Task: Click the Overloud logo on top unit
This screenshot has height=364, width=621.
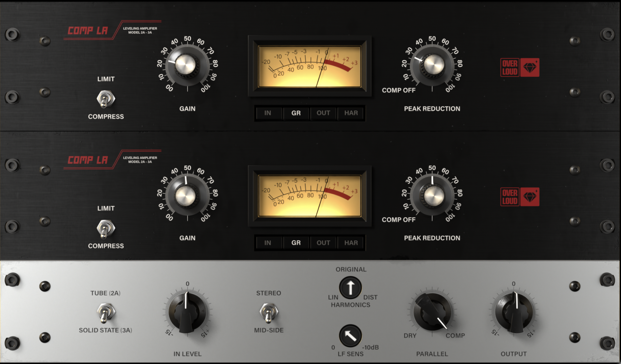Action: pos(519,67)
